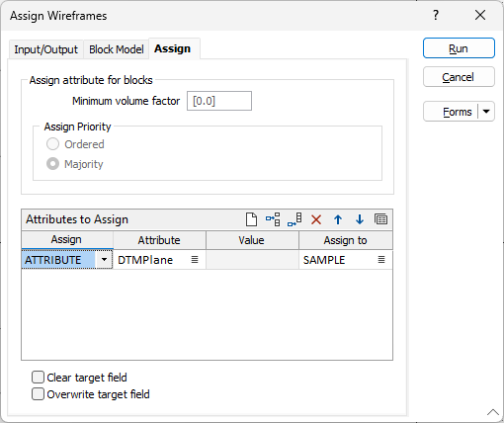Move the row down with down arrow
504x423 pixels.
[360, 219]
